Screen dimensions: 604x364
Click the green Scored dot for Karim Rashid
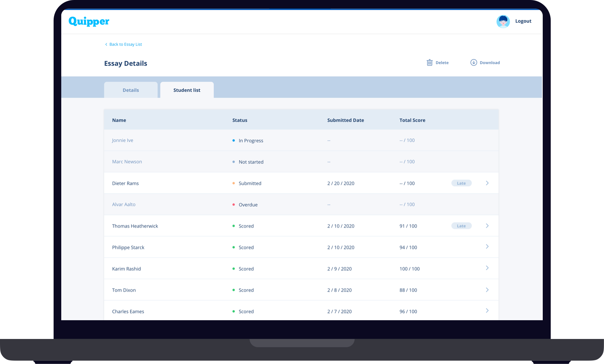[x=233, y=269]
